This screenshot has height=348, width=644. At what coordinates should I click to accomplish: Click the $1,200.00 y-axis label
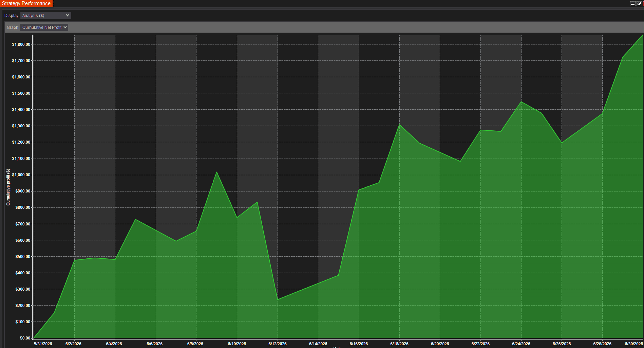pos(21,142)
